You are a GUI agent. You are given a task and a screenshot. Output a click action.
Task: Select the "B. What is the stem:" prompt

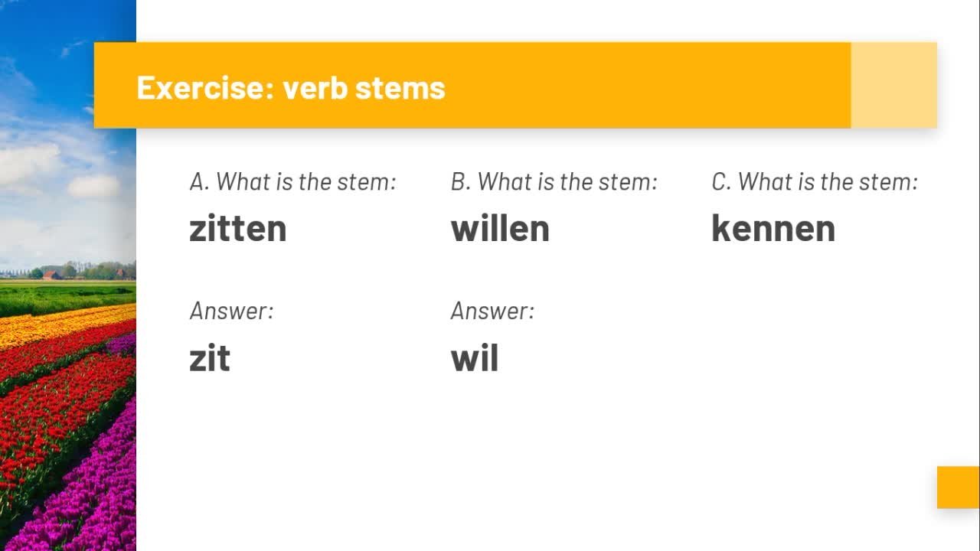[554, 182]
